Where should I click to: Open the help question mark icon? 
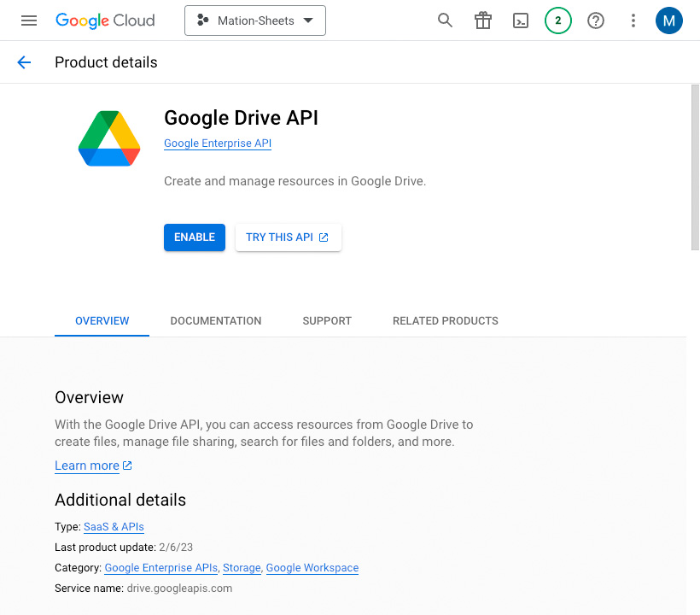pyautogui.click(x=596, y=20)
